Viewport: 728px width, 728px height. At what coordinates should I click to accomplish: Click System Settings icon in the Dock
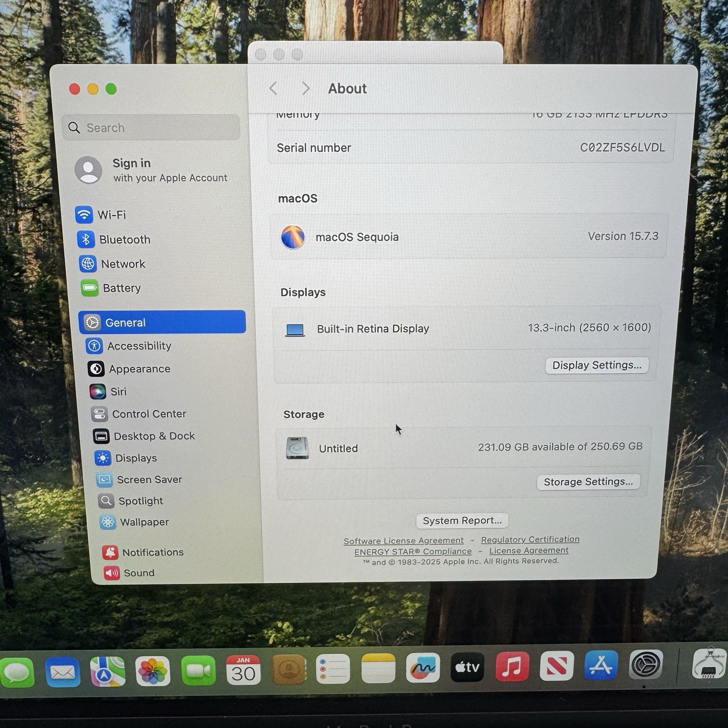coord(646,665)
